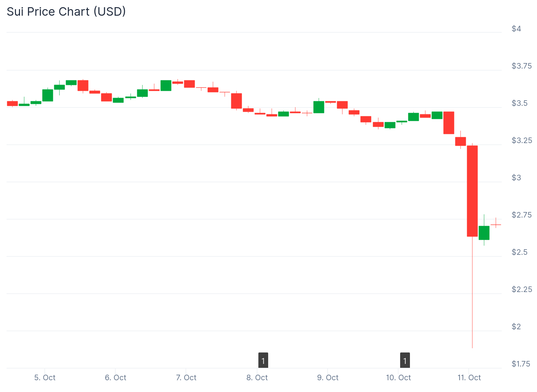Click the event marker above 8. Oct
Image resolution: width=537 pixels, height=392 pixels.
(x=263, y=360)
